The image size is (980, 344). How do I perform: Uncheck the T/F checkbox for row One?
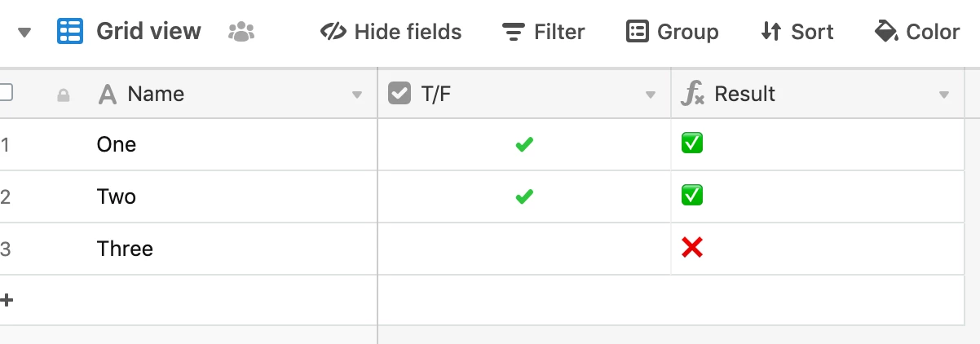[x=524, y=145]
